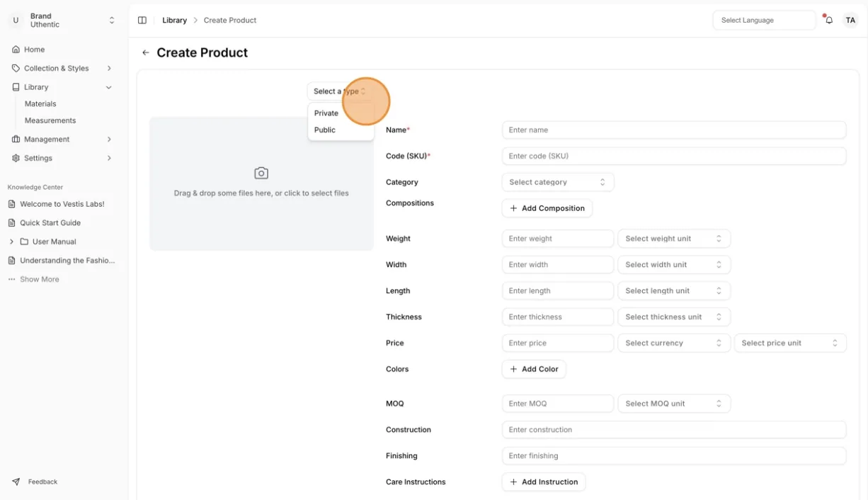Click the camera upload icon
This screenshot has height=500, width=868.
[261, 173]
